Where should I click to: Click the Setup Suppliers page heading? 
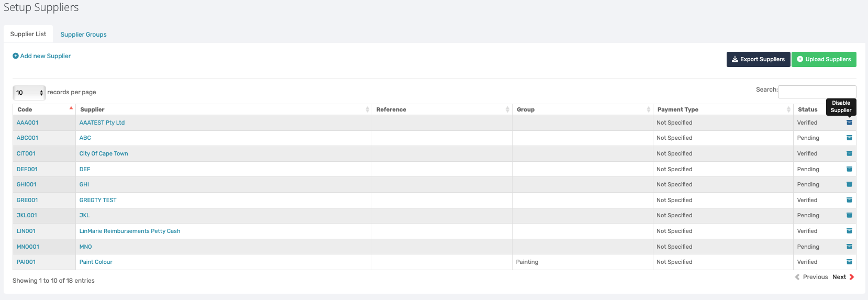(41, 7)
